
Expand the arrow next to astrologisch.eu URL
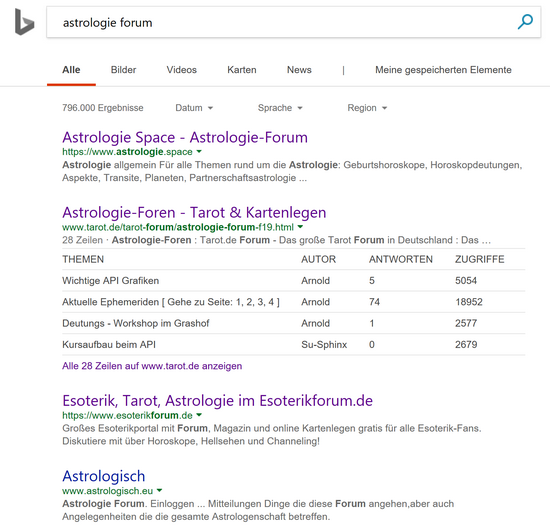tap(159, 490)
